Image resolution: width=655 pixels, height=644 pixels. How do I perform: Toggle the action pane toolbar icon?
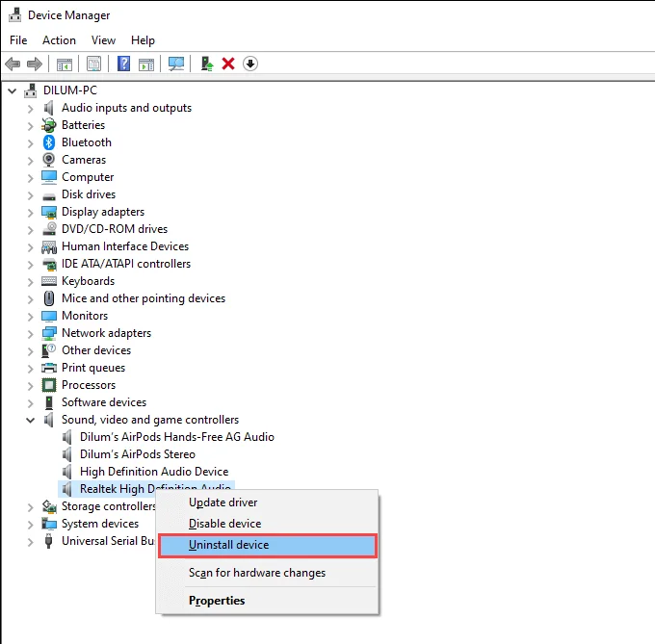click(x=146, y=64)
